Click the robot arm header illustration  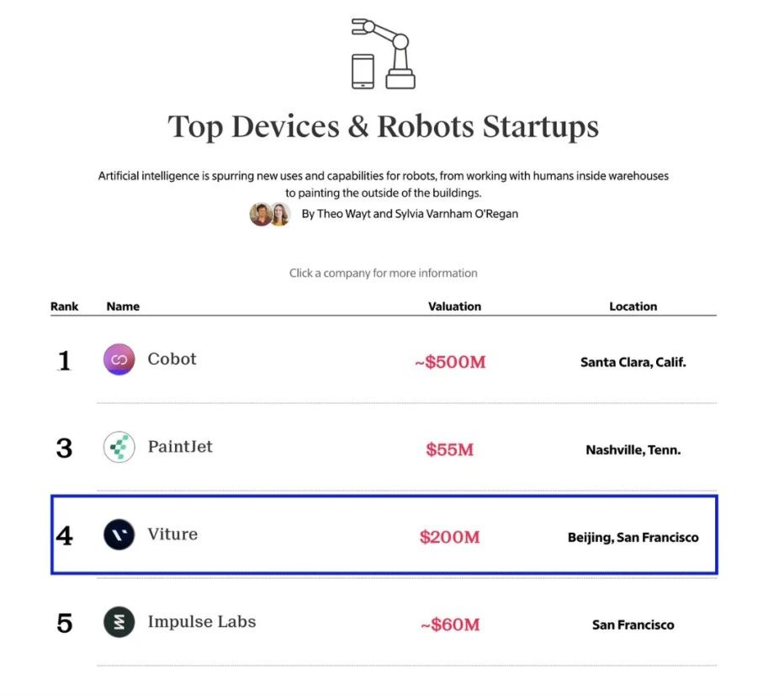click(x=383, y=54)
